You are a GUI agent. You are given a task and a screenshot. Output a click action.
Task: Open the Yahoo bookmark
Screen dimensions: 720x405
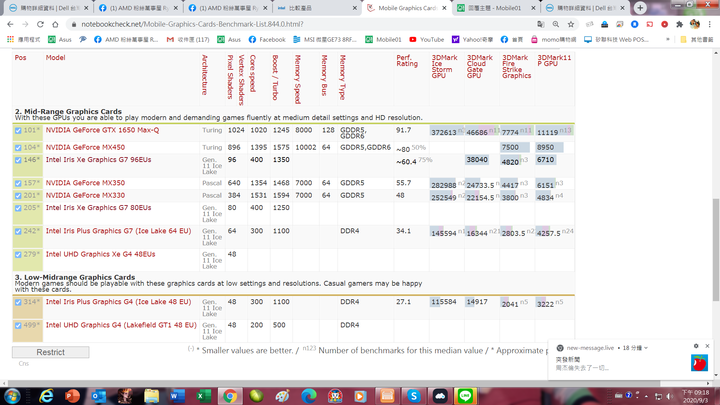point(472,39)
